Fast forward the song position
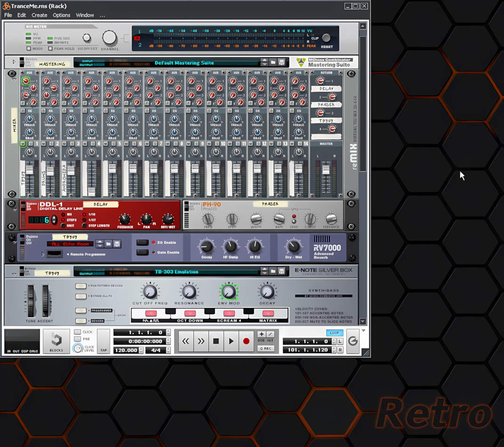This screenshot has height=447, width=504. pos(201,341)
